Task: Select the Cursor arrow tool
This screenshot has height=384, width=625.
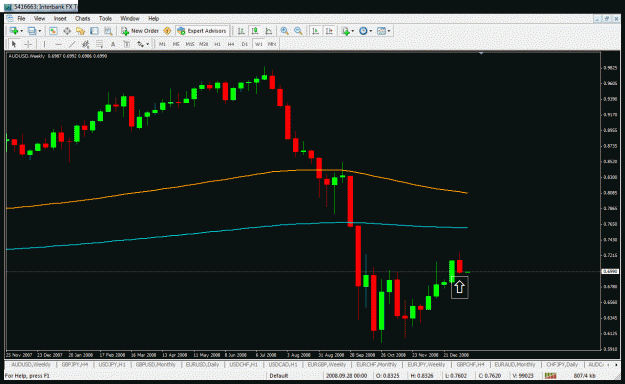Action: pos(14,44)
